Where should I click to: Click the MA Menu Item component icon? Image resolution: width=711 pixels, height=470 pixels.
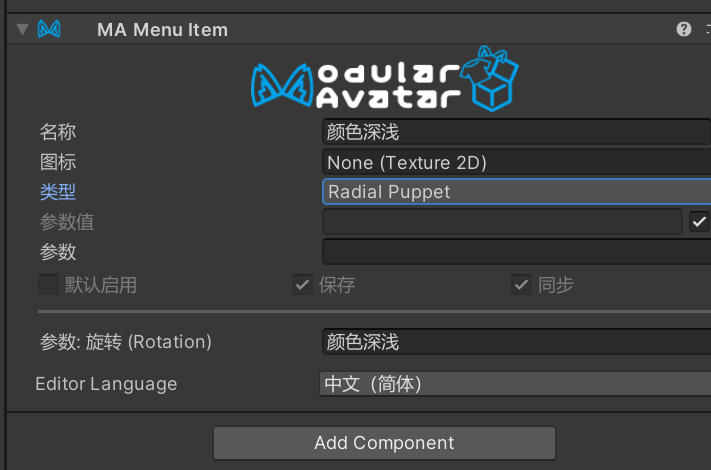49,29
